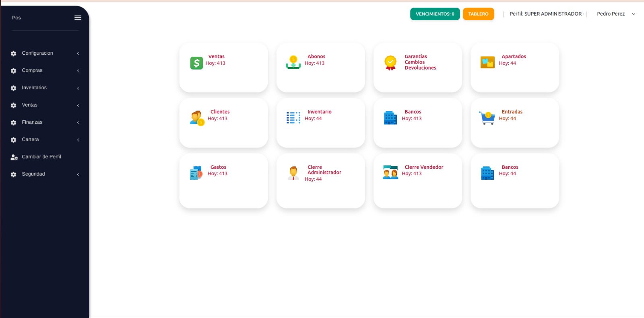Click 'Hoy: 413' under Clientes card
Screen dimensions: 644x318
[x=217, y=119]
